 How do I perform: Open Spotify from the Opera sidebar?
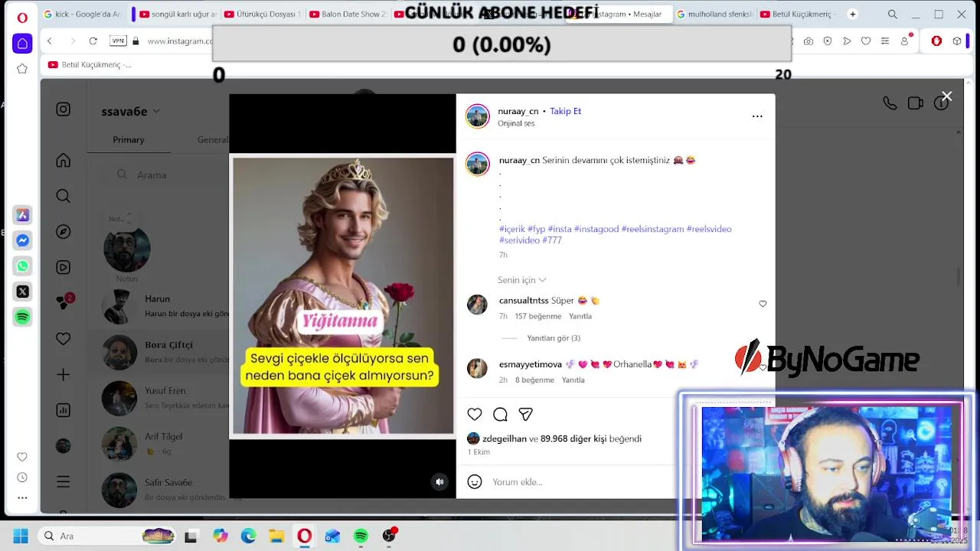coord(22,317)
